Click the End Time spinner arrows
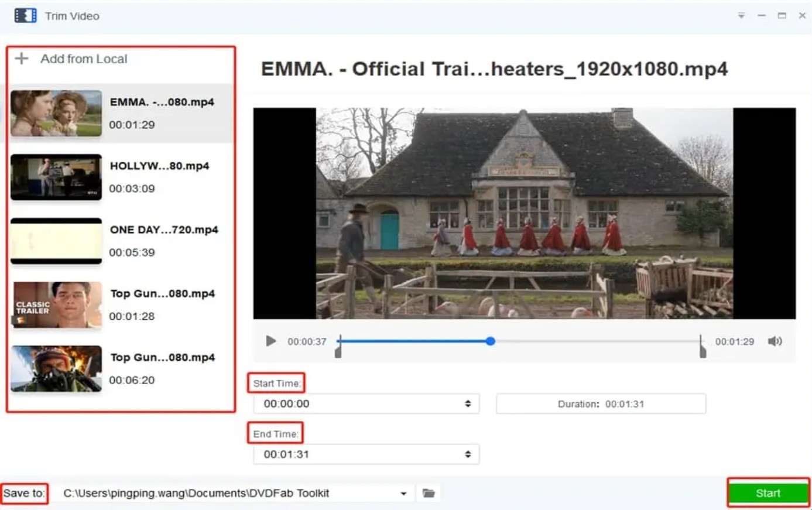Screen dimensions: 812x510 [x=468, y=454]
